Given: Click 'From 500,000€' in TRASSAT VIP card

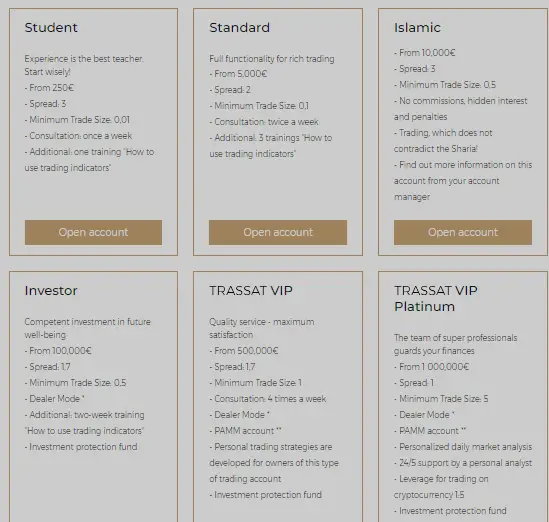Looking at the screenshot, I should pos(244,351).
